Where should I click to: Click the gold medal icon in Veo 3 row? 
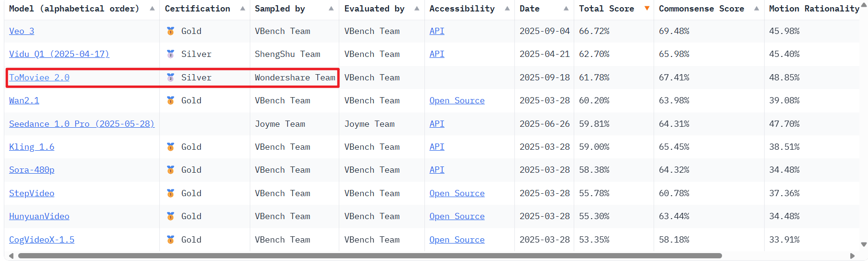(x=170, y=31)
